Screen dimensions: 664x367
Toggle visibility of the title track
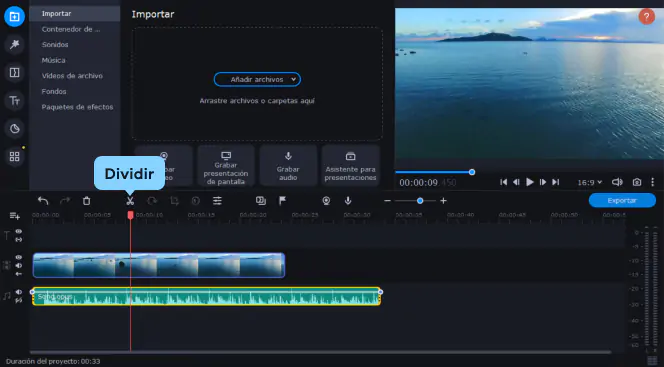(19, 232)
